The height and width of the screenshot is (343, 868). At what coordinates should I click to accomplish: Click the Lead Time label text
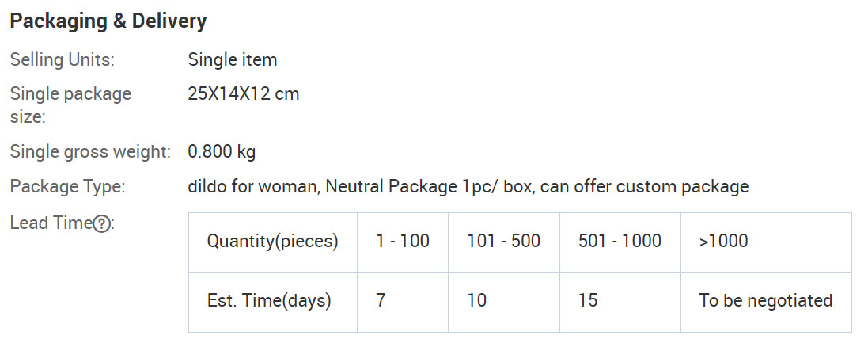pyautogui.click(x=51, y=223)
